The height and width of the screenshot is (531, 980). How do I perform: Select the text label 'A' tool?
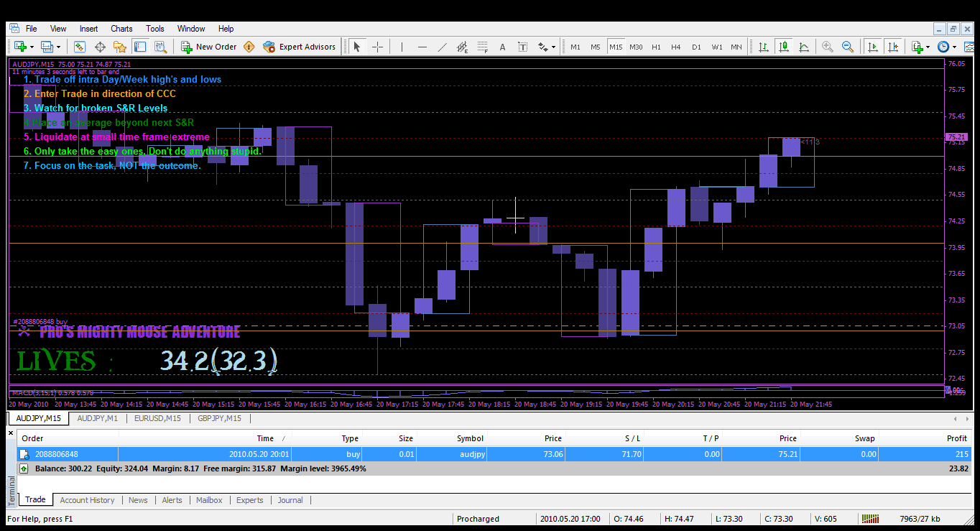(x=502, y=47)
